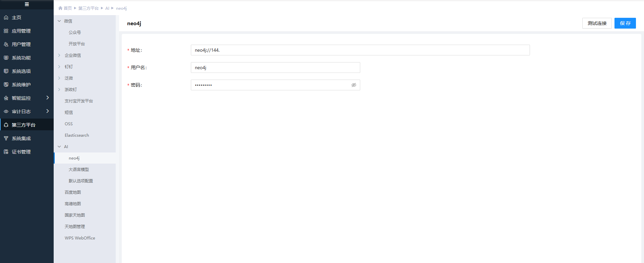
Task: Click the 用户名 input field
Action: 275,68
